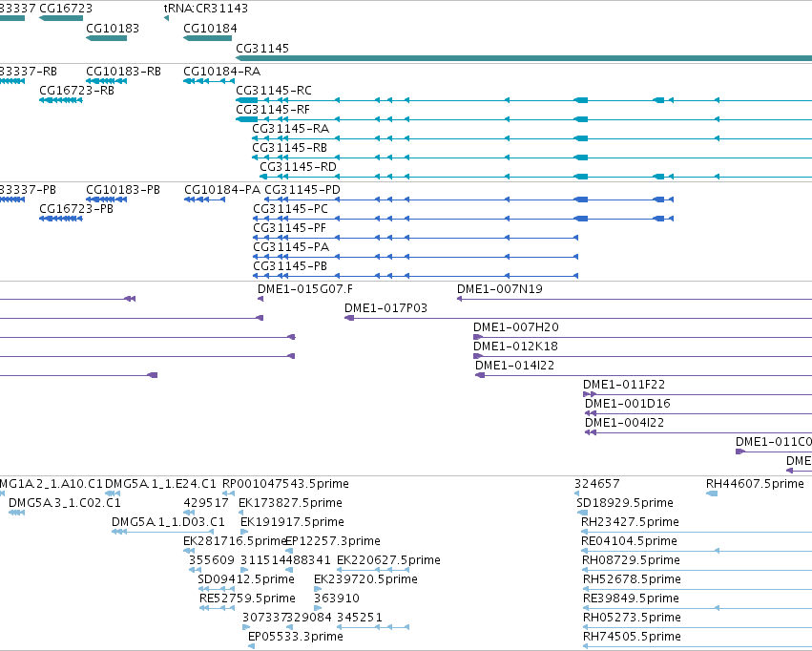The height and width of the screenshot is (651, 812).
Task: Click the RH44607.5prime label
Action: (x=755, y=484)
